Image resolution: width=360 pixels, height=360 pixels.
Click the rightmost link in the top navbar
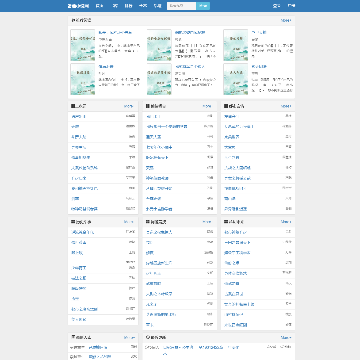point(291,6)
